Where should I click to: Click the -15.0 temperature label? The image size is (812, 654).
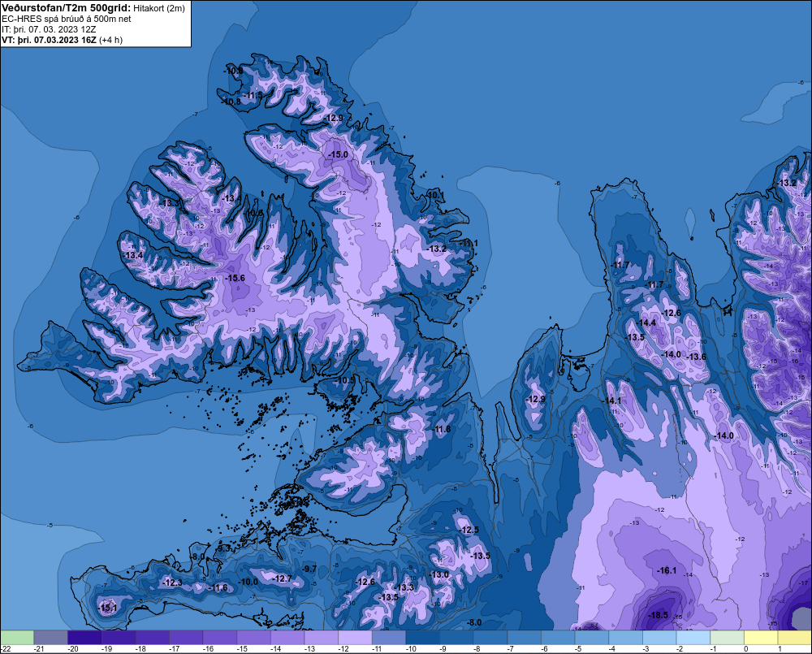pos(338,154)
